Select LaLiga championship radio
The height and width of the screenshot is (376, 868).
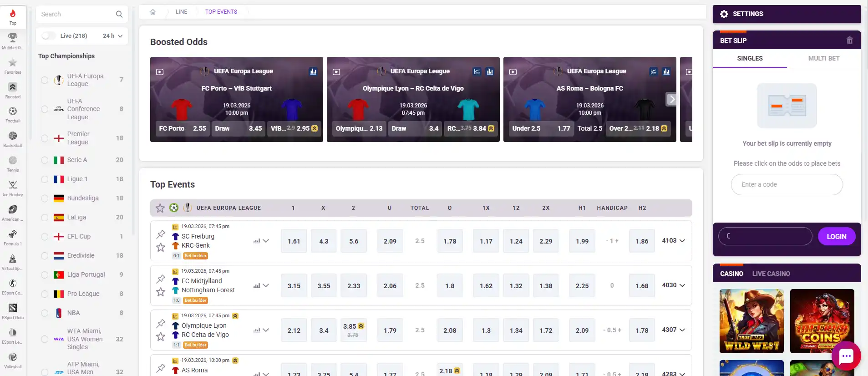click(45, 218)
